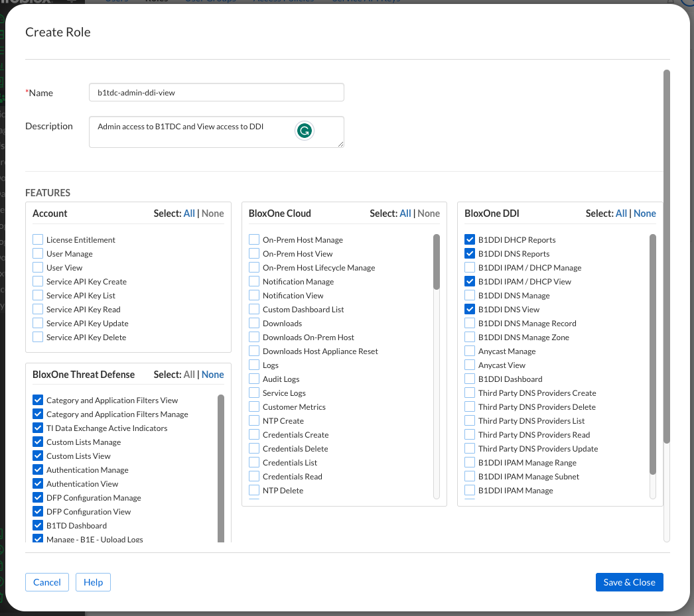Image resolution: width=694 pixels, height=616 pixels.
Task: Select All in BloxOne DDI panel
Action: point(621,214)
